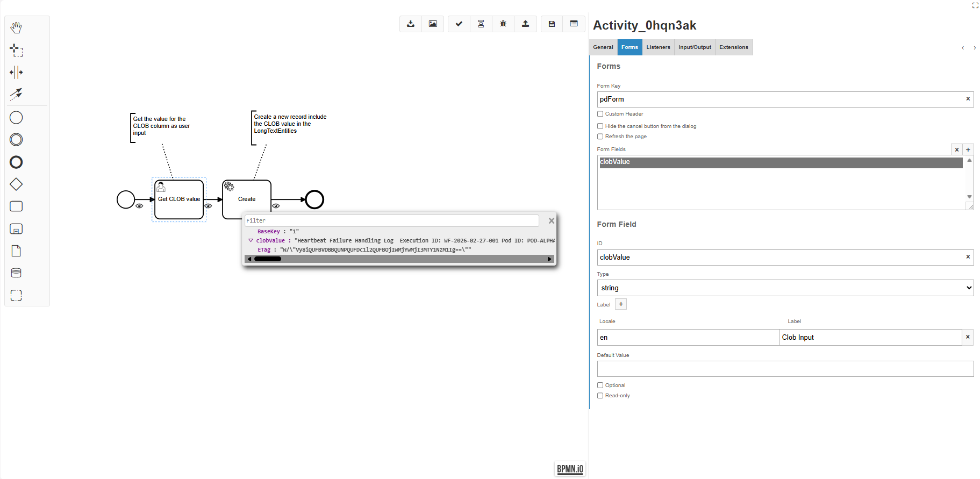Click the upload deploy toolbar icon
Image resolution: width=980 pixels, height=479 pixels.
pyautogui.click(x=526, y=24)
